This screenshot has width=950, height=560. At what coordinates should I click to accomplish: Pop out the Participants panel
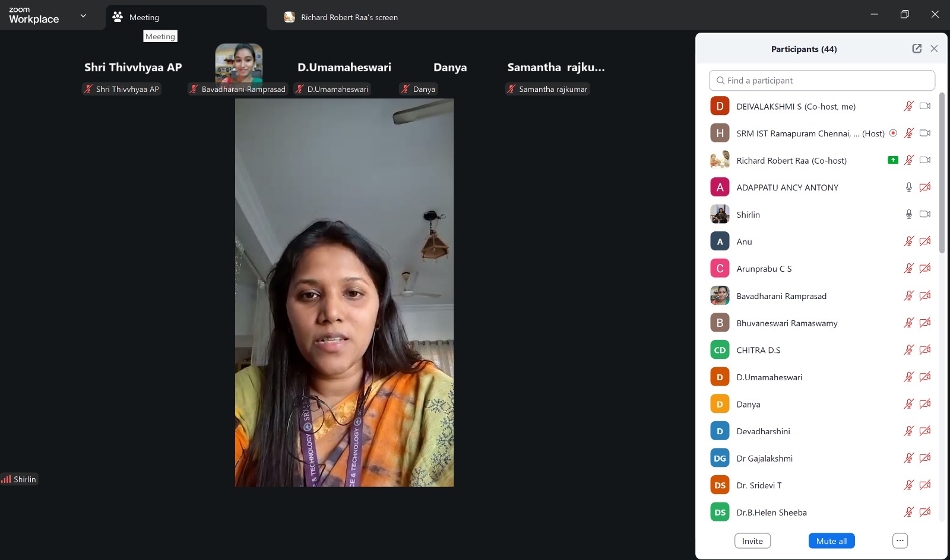[x=917, y=49]
